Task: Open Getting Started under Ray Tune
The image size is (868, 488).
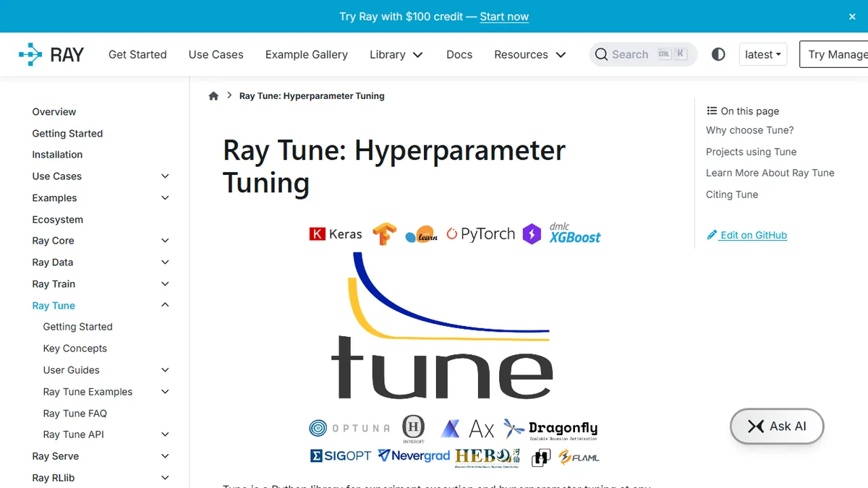Action: coord(78,327)
